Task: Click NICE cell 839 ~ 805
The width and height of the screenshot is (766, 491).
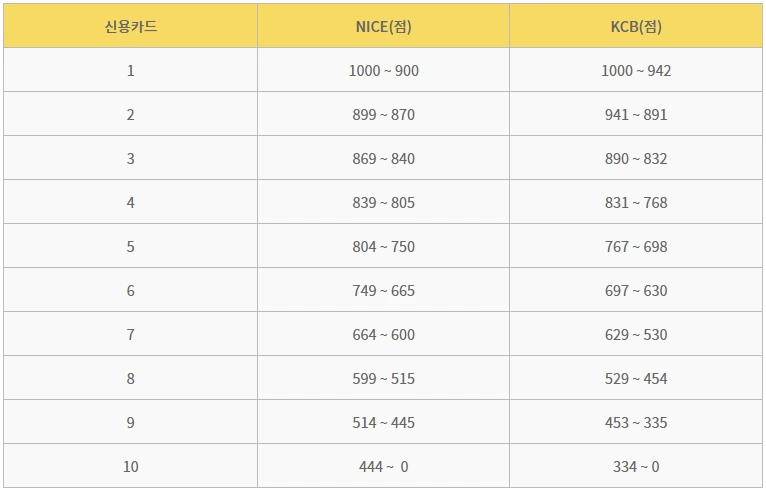Action: [383, 203]
